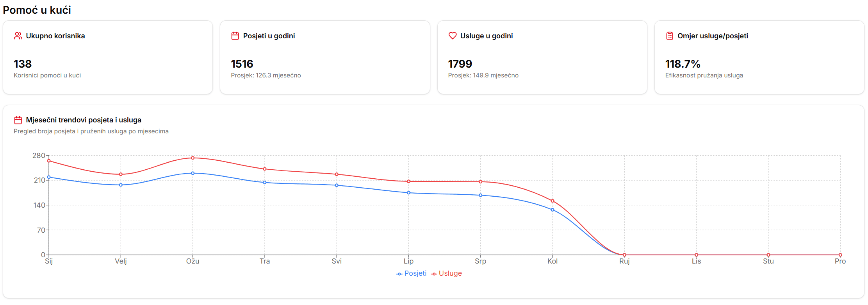Click the blue Posjeti data point at Ožu
Image resolution: width=868 pixels, height=305 pixels.
click(193, 173)
